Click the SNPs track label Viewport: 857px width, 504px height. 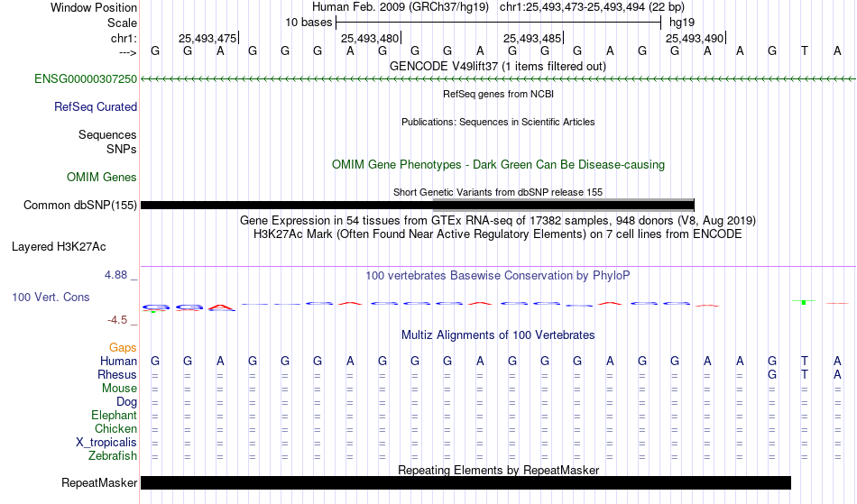[x=122, y=149]
